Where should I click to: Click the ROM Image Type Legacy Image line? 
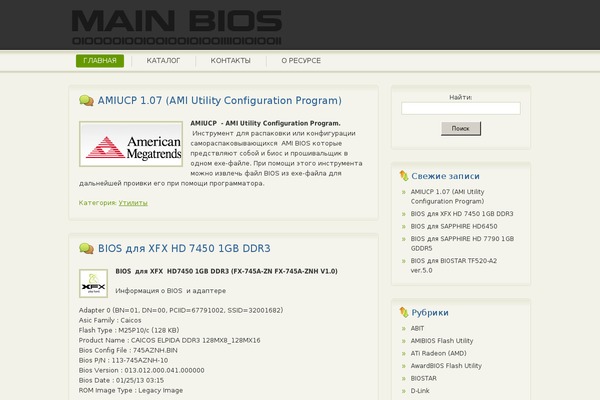click(131, 390)
